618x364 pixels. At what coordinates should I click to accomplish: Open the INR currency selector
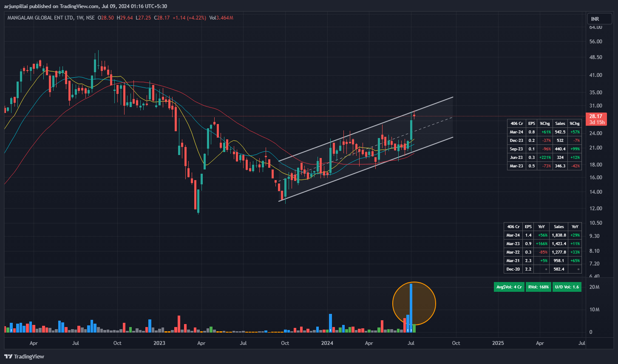tap(599, 19)
